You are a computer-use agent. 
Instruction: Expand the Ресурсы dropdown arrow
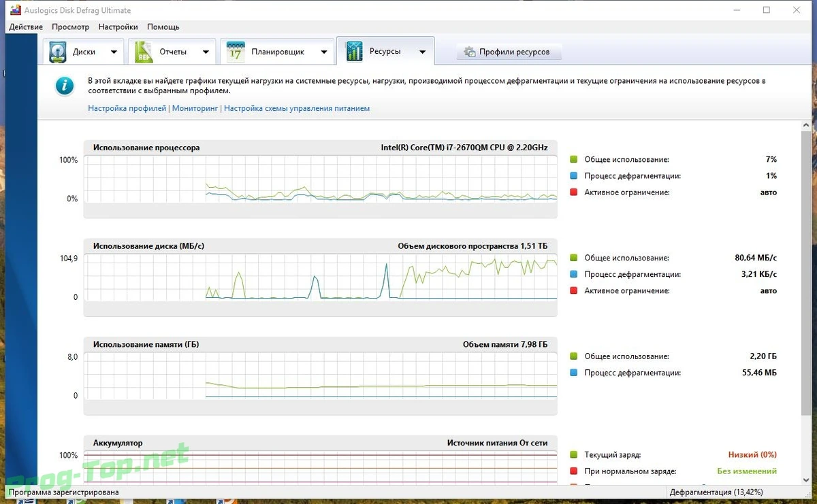(423, 52)
